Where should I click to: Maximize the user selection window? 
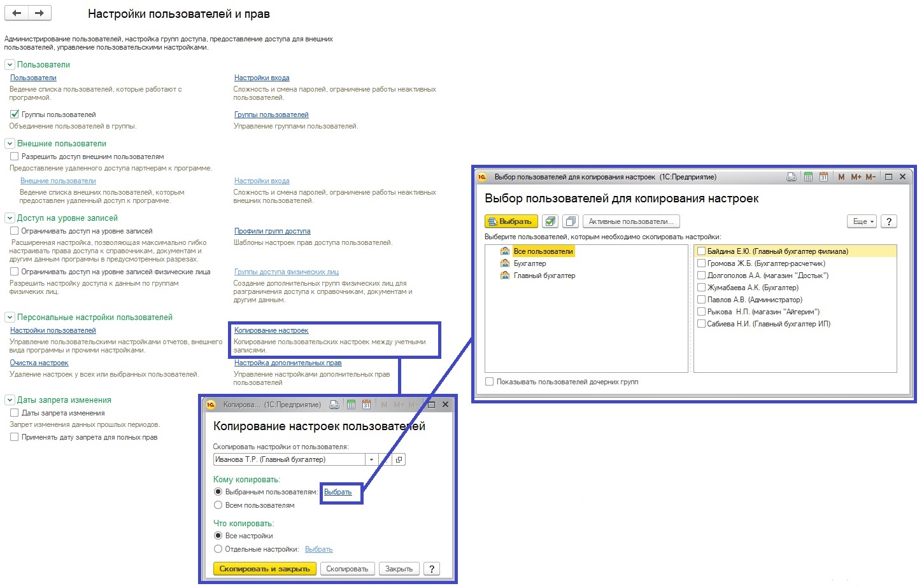point(888,177)
